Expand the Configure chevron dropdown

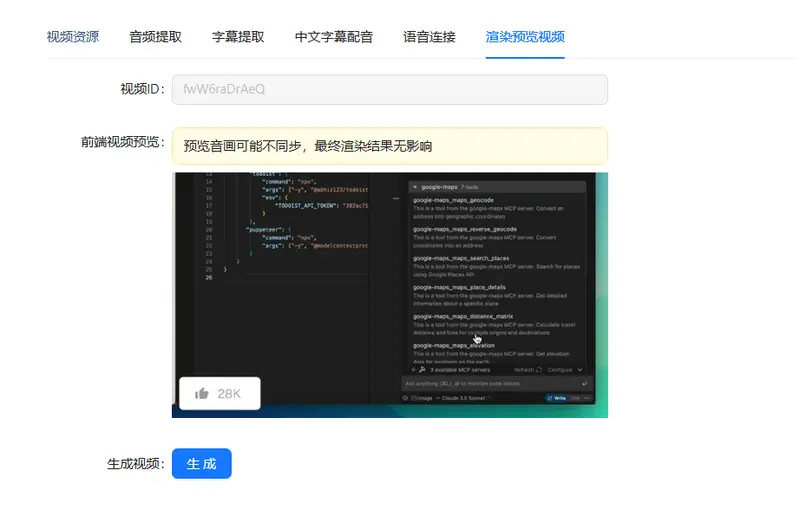point(581,369)
